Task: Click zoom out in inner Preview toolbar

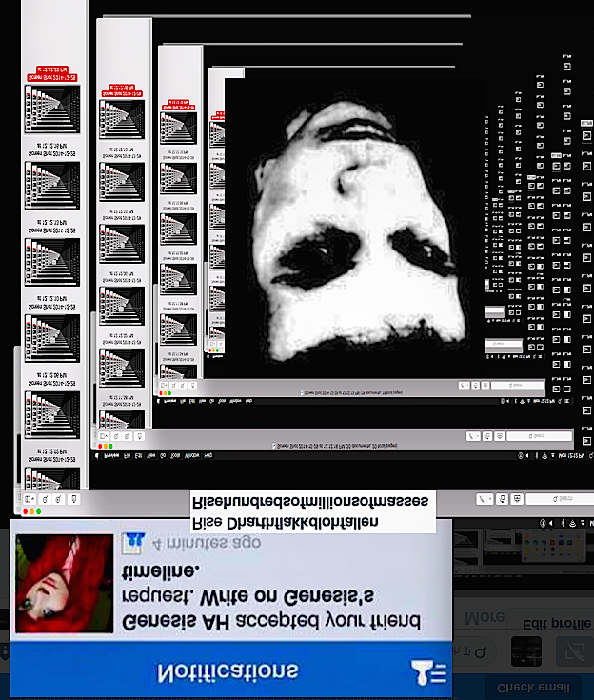Action: coord(173,385)
